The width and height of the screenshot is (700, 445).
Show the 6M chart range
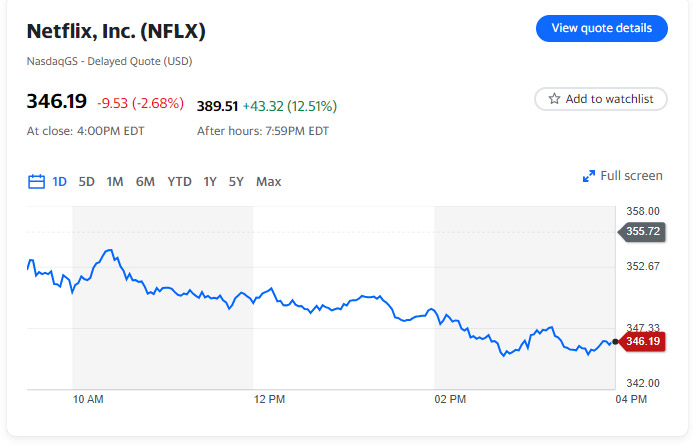[x=145, y=182]
